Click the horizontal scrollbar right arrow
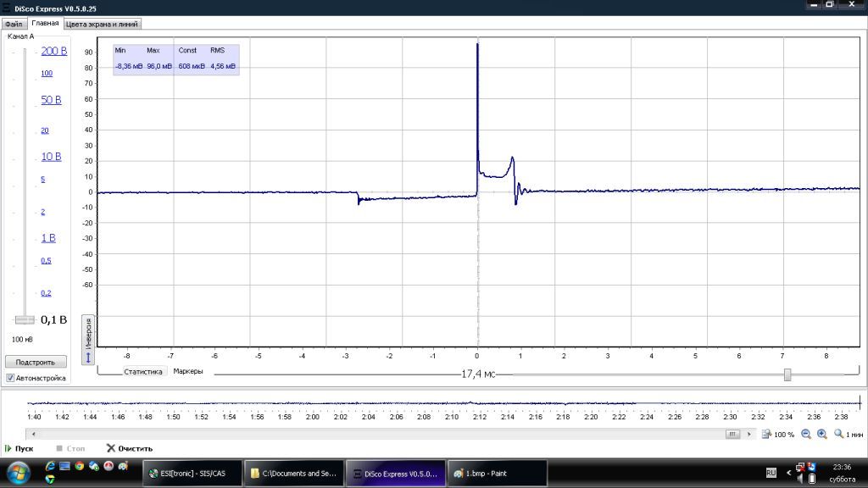Viewport: 868px width, 488px height. 749,435
